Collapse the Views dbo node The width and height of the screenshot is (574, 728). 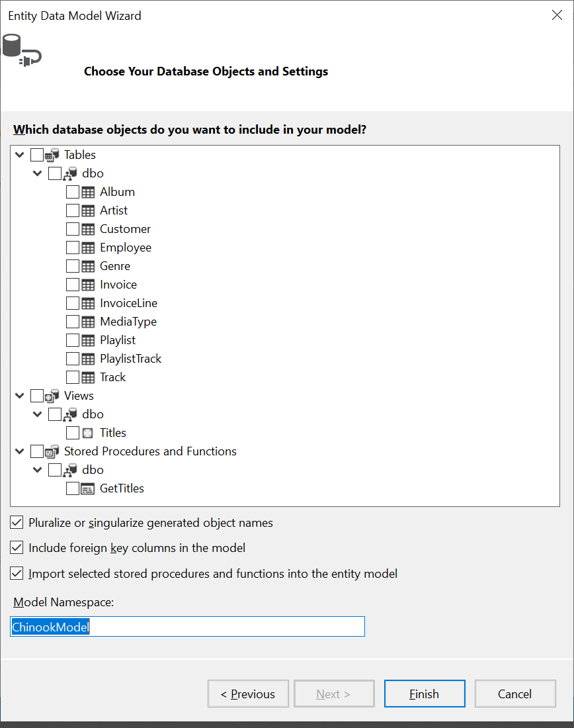[38, 414]
